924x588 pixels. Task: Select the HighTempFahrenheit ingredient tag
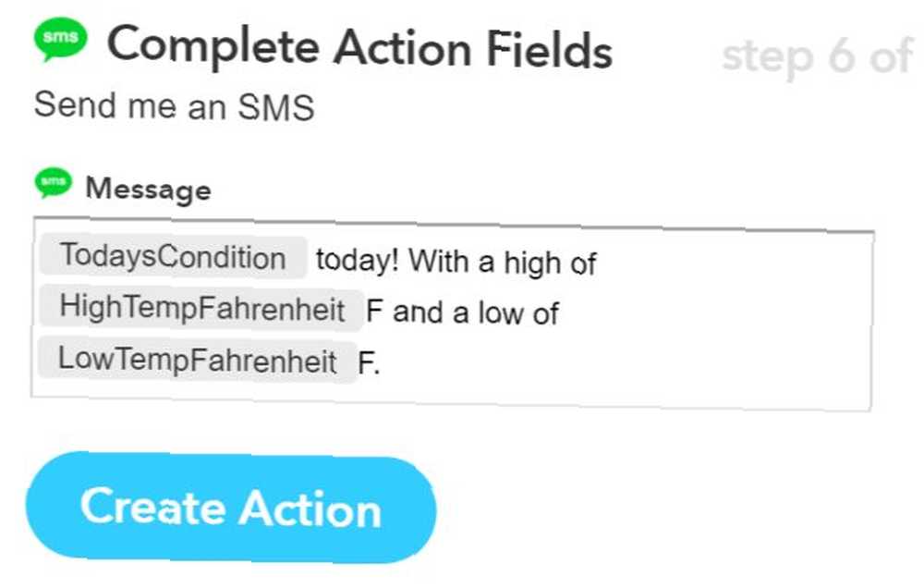pyautogui.click(x=201, y=309)
